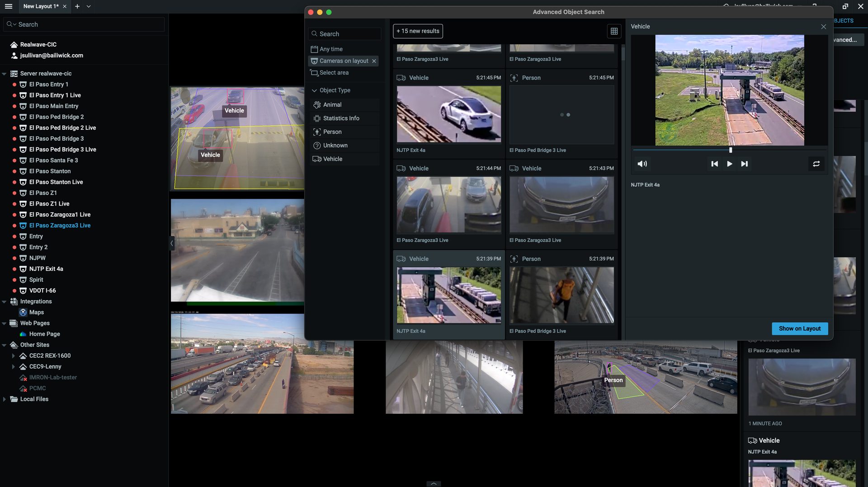Filter by Statistics Info object type
Image resolution: width=868 pixels, height=487 pixels.
tap(344, 118)
